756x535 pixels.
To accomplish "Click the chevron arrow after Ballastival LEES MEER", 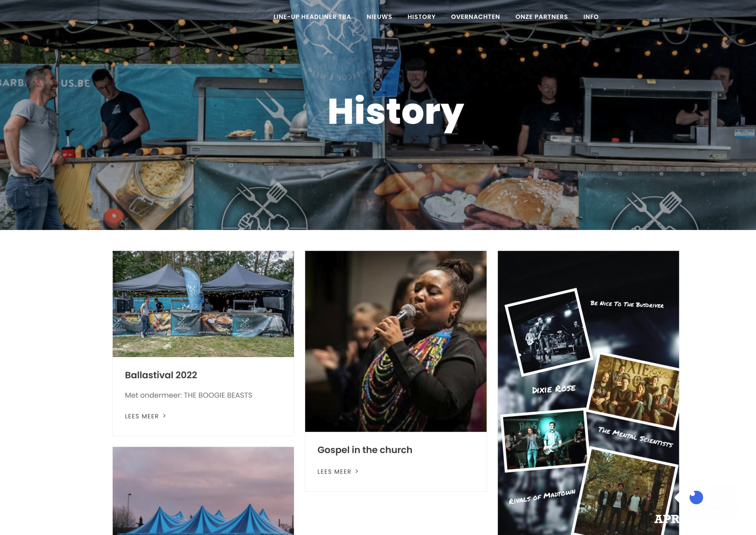I will [x=164, y=416].
